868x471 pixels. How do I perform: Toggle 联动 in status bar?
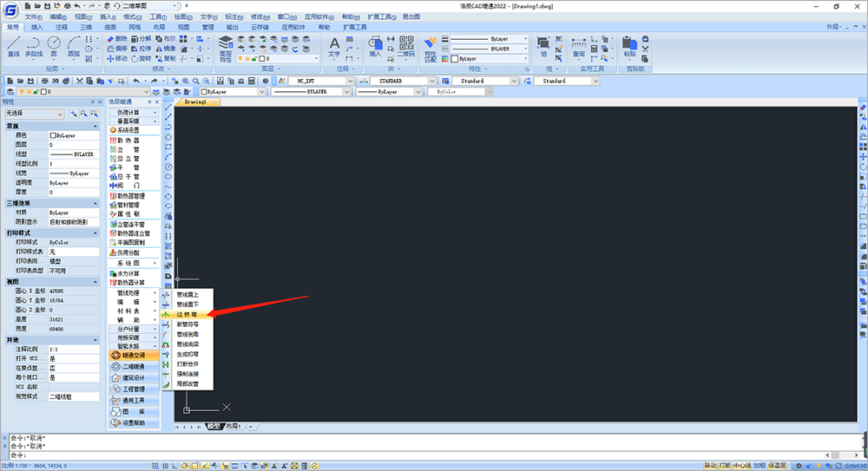point(710,466)
